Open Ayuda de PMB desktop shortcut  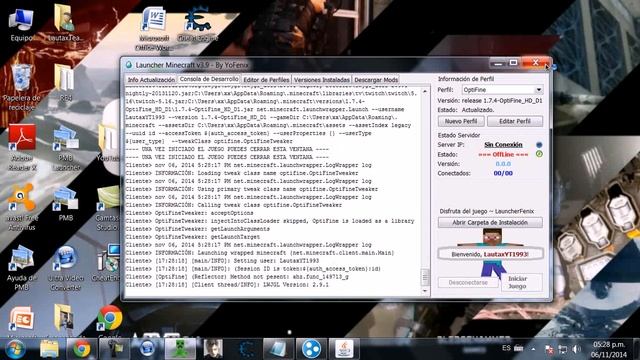[22, 267]
